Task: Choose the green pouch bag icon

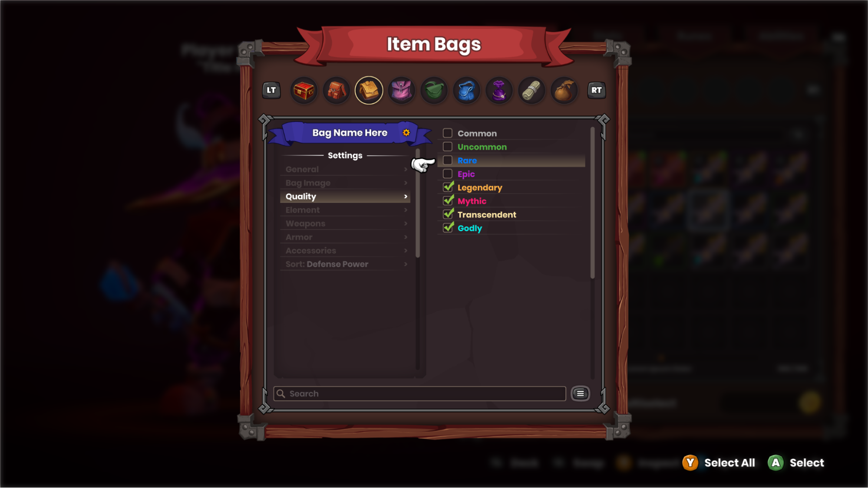Action: [x=434, y=90]
